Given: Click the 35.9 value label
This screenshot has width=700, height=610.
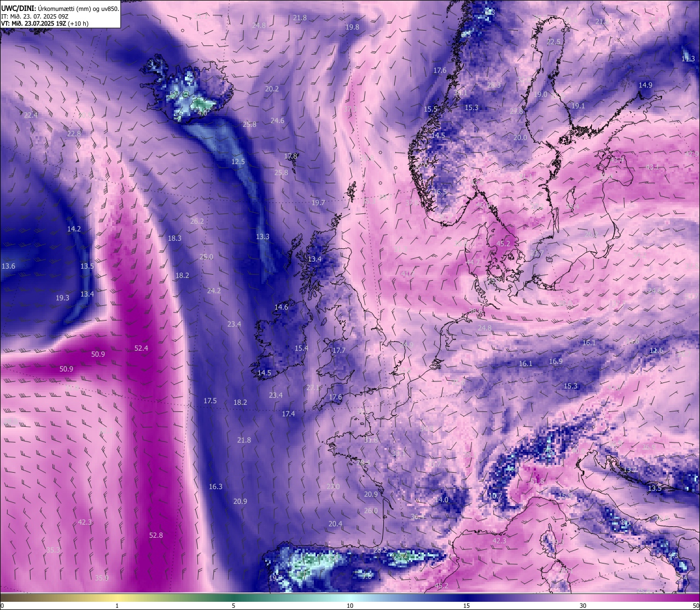Looking at the screenshot, I should [102, 578].
